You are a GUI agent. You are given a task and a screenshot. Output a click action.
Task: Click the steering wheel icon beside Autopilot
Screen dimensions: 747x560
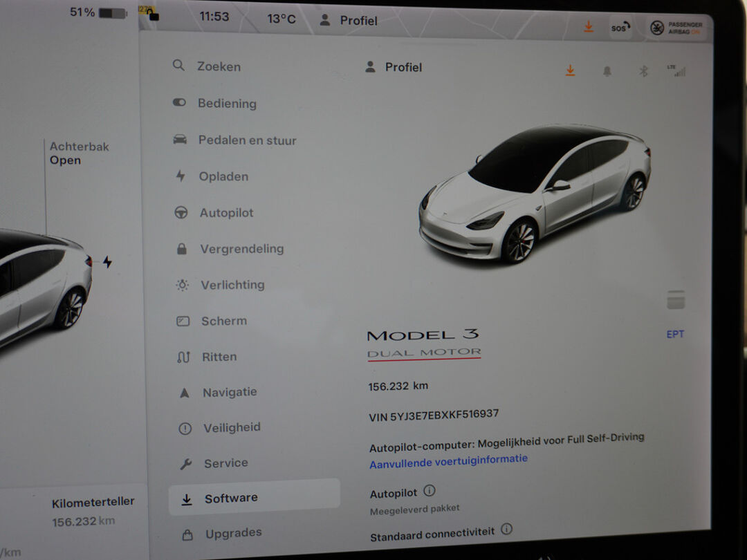click(181, 212)
